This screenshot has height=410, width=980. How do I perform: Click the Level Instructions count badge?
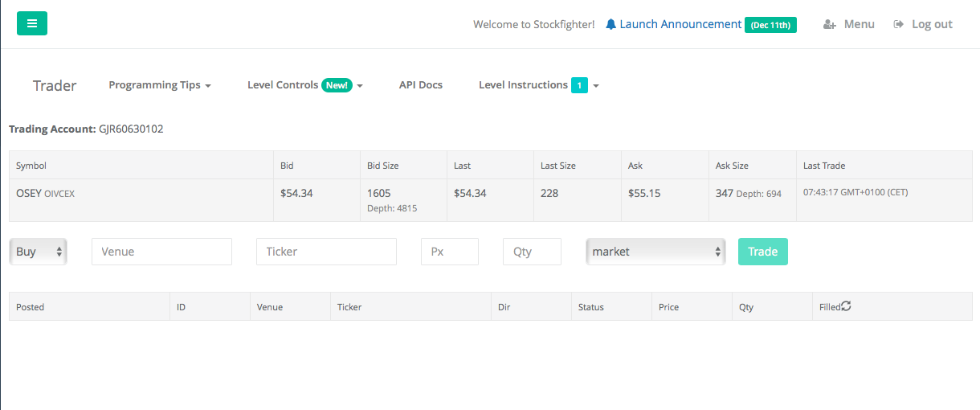[x=579, y=85]
